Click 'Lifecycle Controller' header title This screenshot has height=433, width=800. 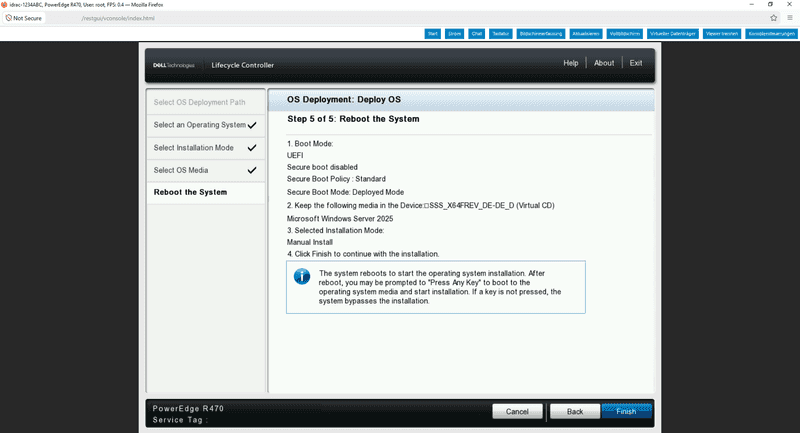coord(242,65)
